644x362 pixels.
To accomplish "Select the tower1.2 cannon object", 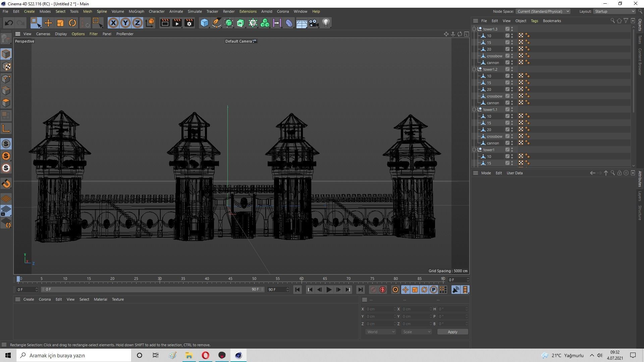I will click(x=493, y=103).
